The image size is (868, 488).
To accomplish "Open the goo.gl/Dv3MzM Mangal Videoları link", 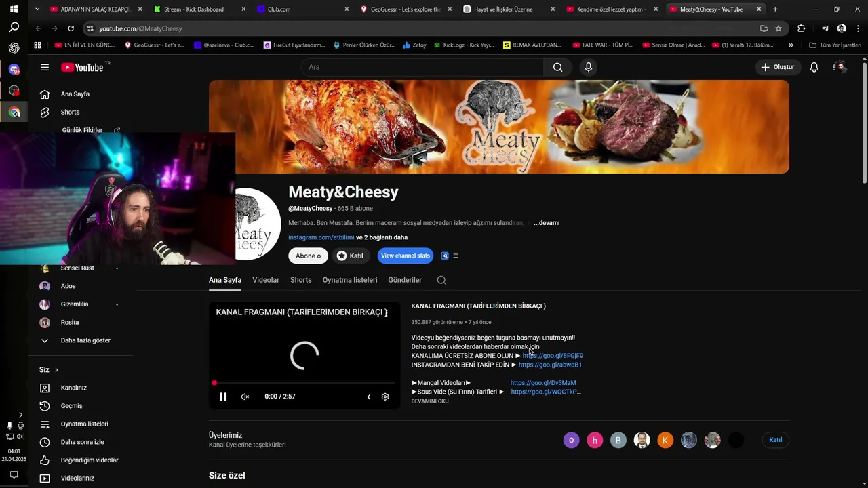I will [543, 383].
